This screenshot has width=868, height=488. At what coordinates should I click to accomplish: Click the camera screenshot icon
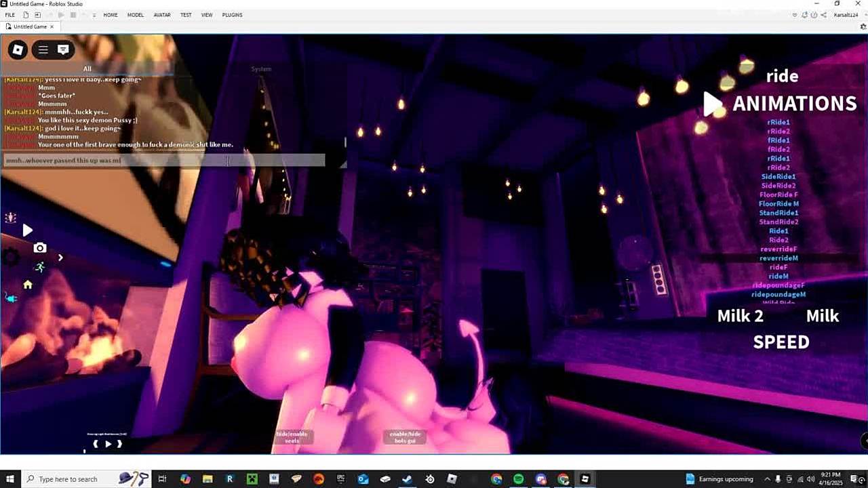pyautogui.click(x=40, y=248)
